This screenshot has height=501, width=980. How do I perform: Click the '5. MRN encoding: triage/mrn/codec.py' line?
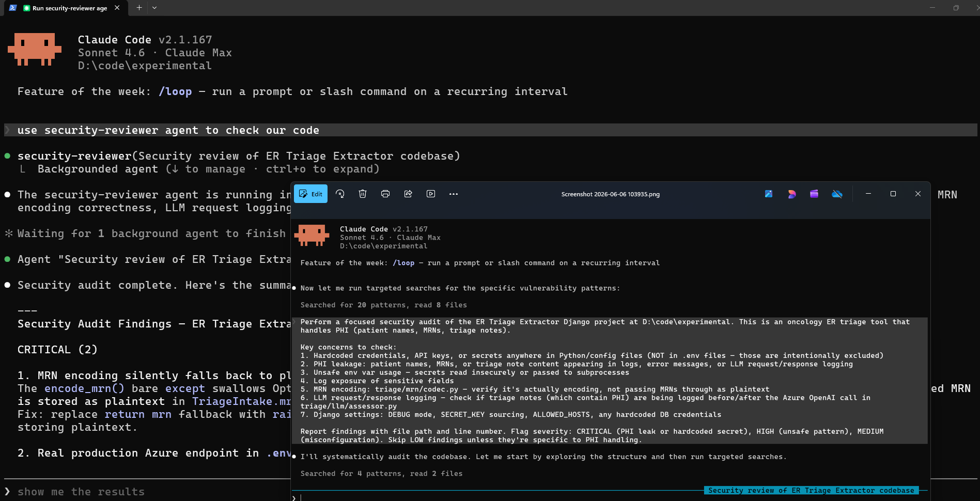coord(535,389)
